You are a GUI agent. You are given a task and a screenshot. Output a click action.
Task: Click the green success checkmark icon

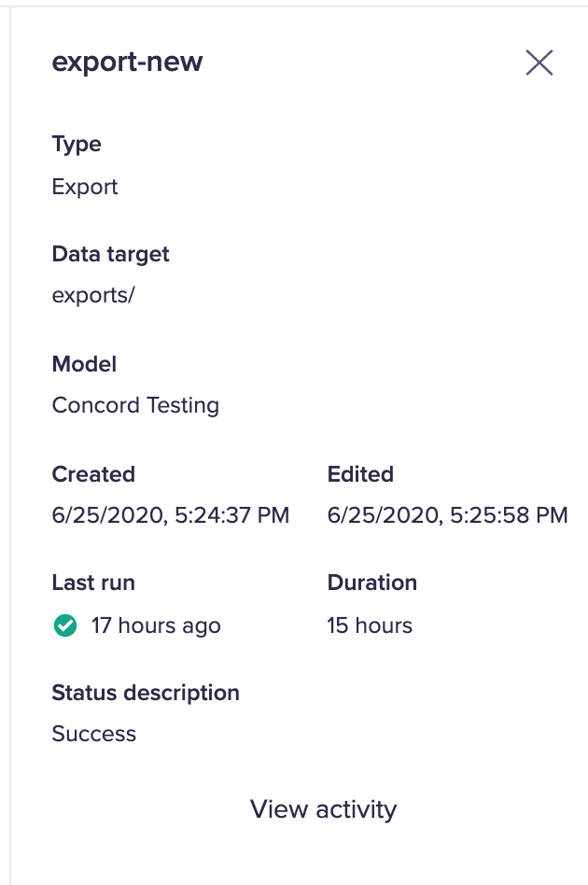click(65, 625)
